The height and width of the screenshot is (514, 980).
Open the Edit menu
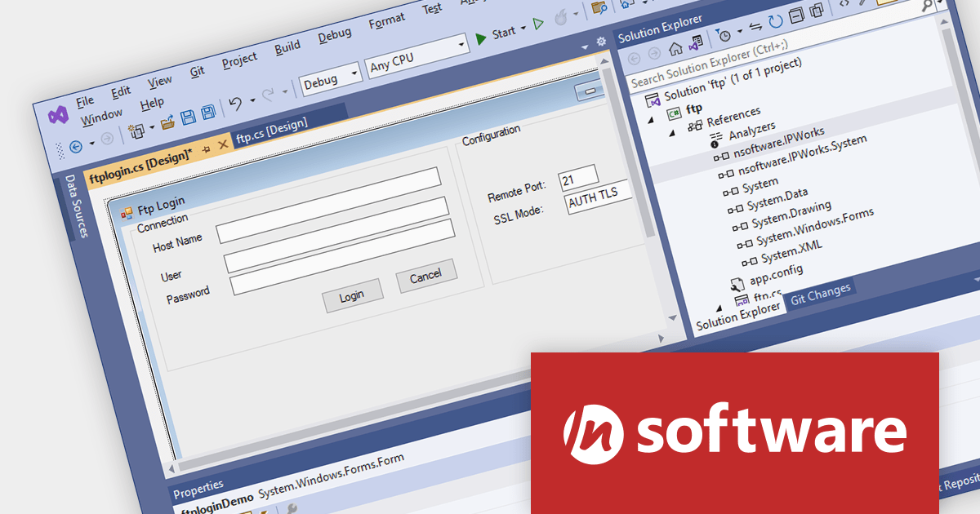pyautogui.click(x=121, y=91)
